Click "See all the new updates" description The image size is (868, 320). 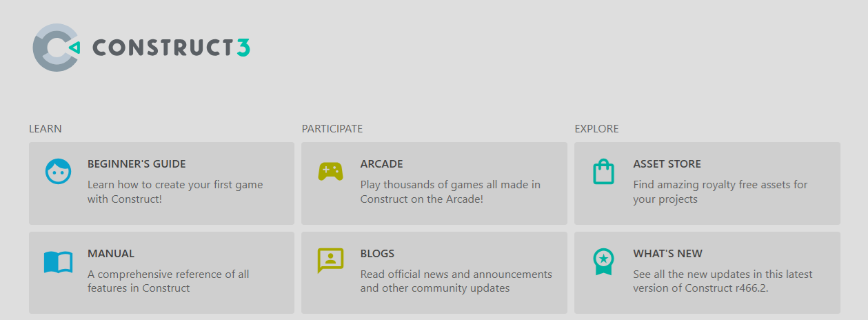pyautogui.click(x=723, y=274)
